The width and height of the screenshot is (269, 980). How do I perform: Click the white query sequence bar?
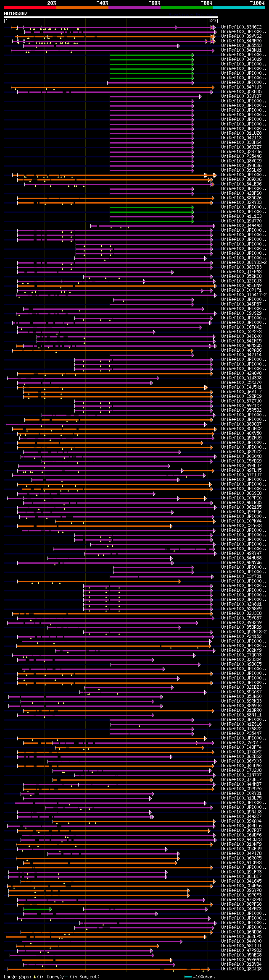tap(111, 17)
